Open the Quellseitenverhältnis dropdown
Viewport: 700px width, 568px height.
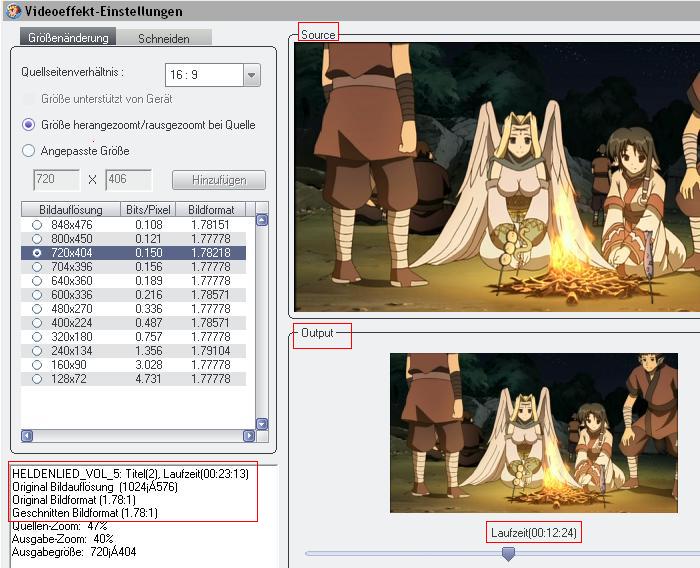251,75
